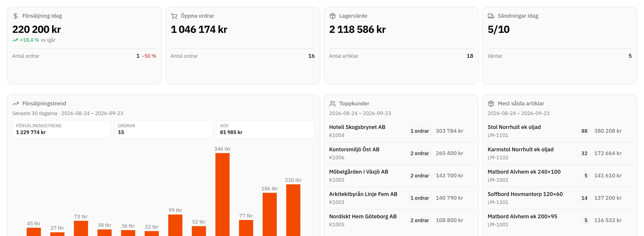Click the quantity badge 88 for Stol Norrhult

(584, 131)
